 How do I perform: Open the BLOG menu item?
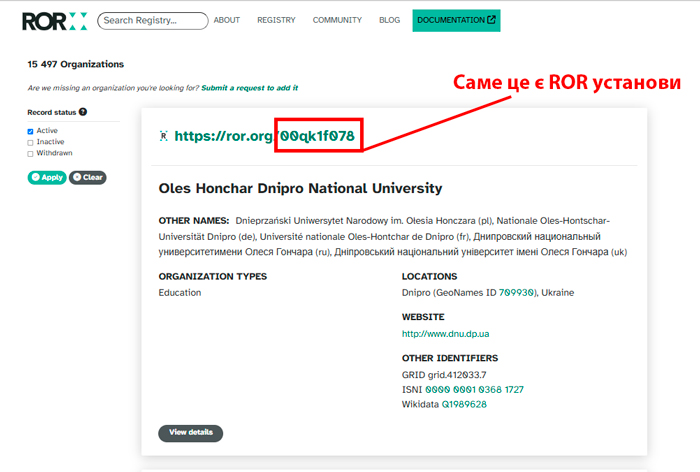click(x=389, y=20)
